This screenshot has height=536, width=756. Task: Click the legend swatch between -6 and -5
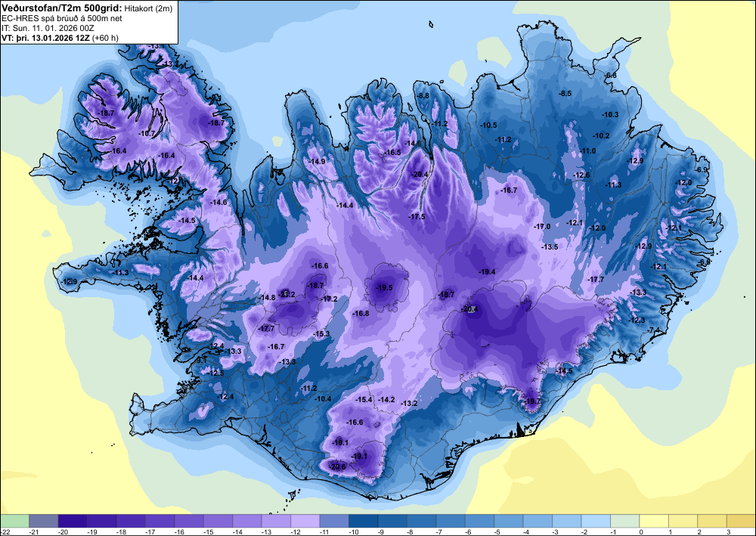tap(480, 521)
